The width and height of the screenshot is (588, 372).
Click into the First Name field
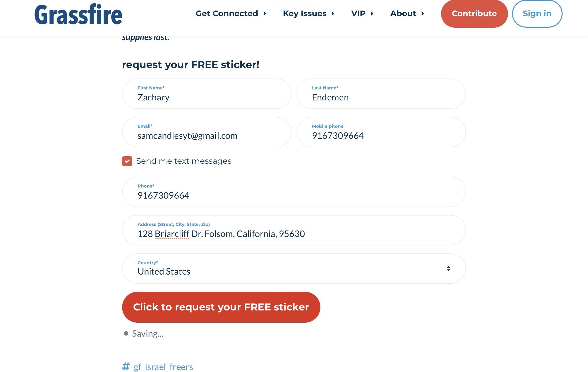coord(207,94)
